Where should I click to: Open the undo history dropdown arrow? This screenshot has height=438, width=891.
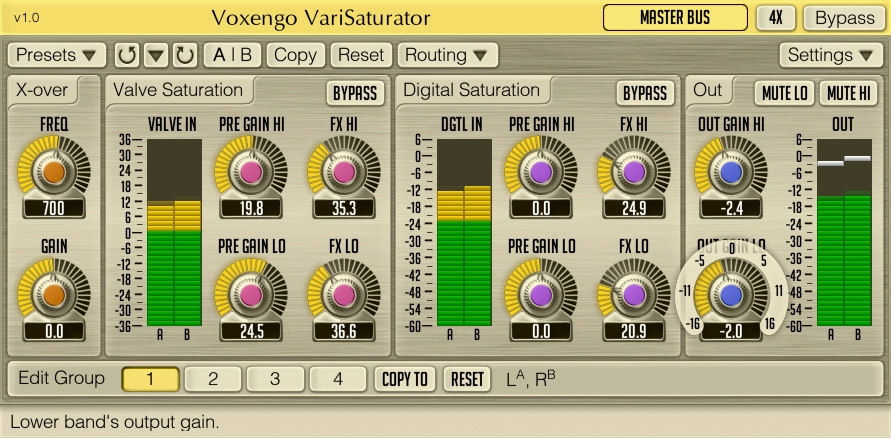tap(156, 55)
